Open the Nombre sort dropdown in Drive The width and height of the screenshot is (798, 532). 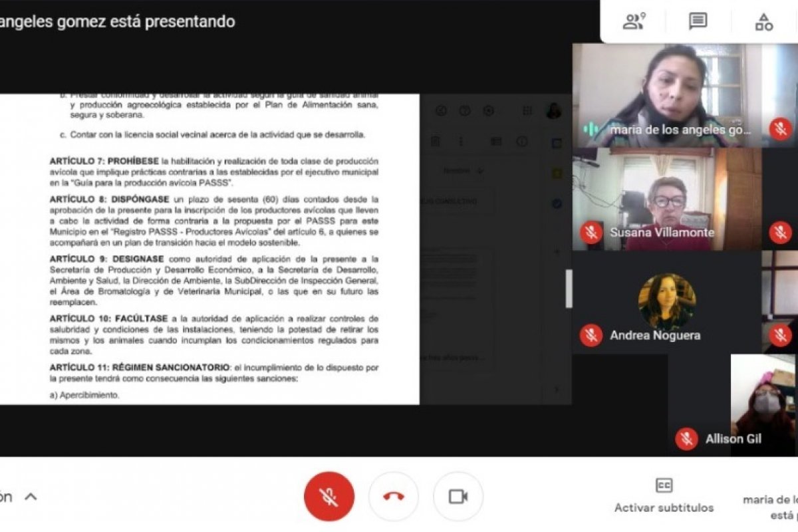(x=463, y=170)
